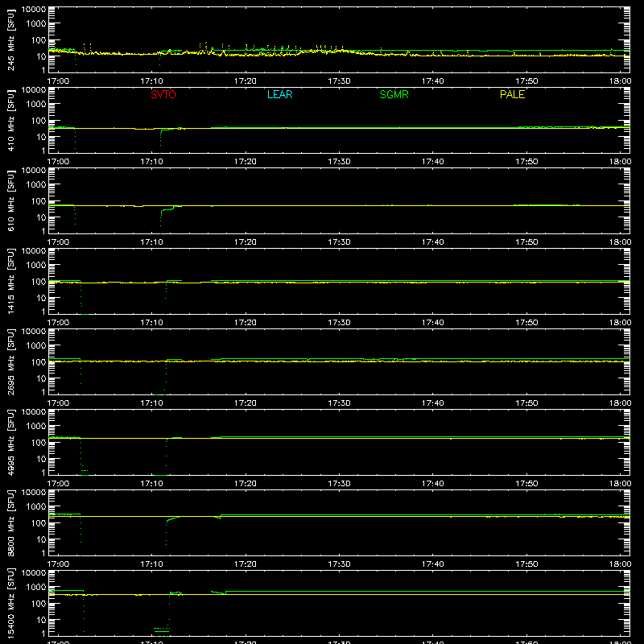Click 17:10 tick label under 410 MHz plot
Viewport: 644px width, 644px height.
click(151, 162)
